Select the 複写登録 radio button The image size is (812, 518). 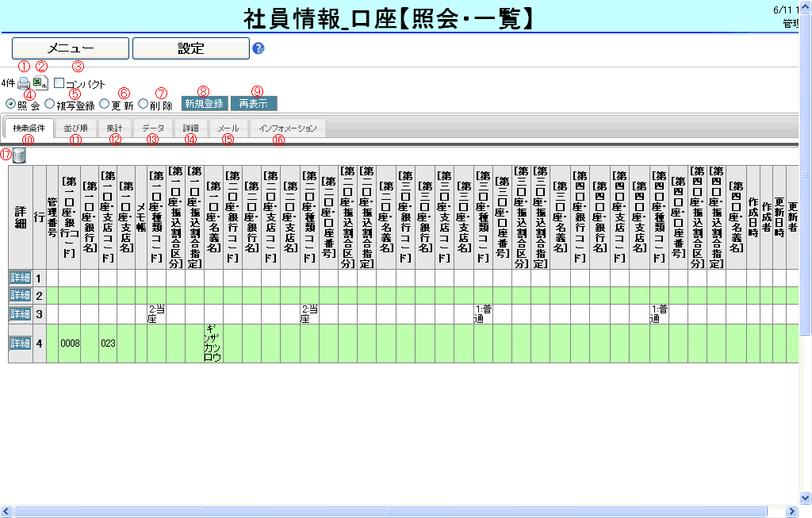(50, 104)
